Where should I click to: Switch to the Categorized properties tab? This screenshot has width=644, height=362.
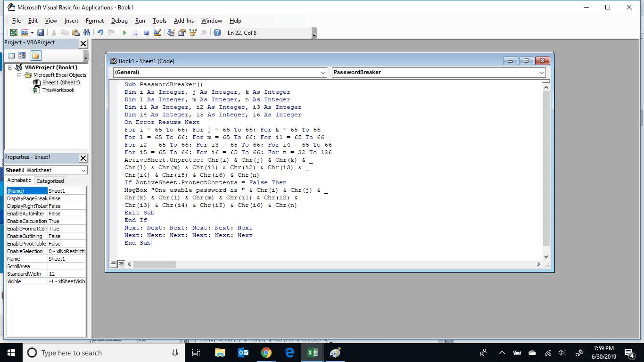(50, 181)
